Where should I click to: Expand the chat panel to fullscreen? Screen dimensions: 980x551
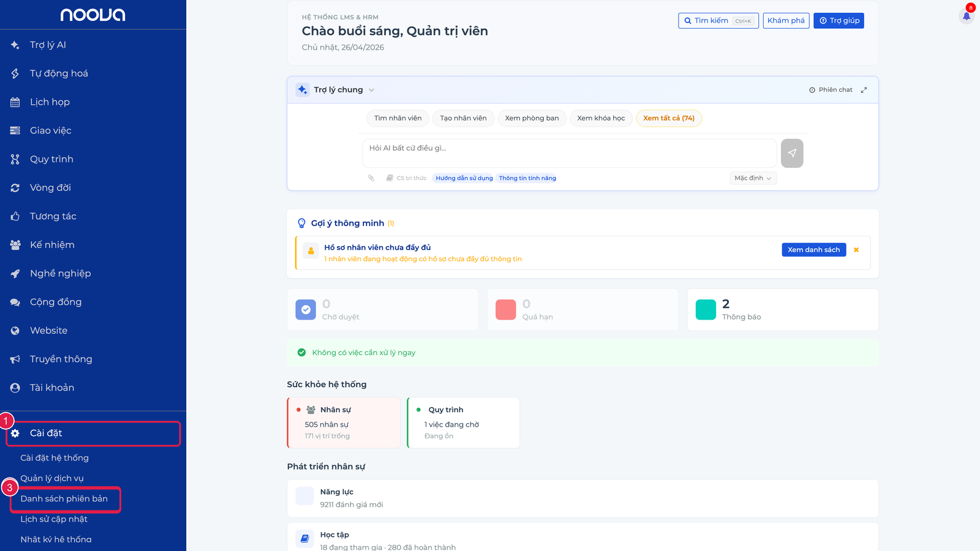pyautogui.click(x=864, y=90)
